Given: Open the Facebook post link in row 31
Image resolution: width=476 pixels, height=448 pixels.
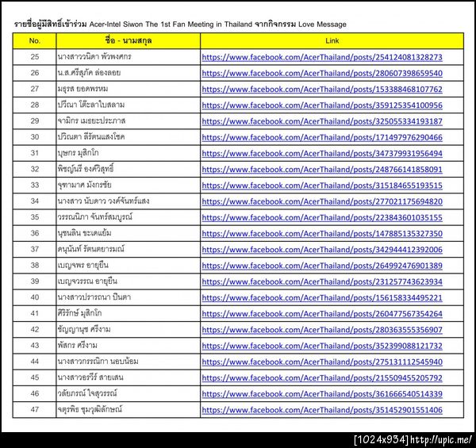Looking at the screenshot, I should pos(322,154).
